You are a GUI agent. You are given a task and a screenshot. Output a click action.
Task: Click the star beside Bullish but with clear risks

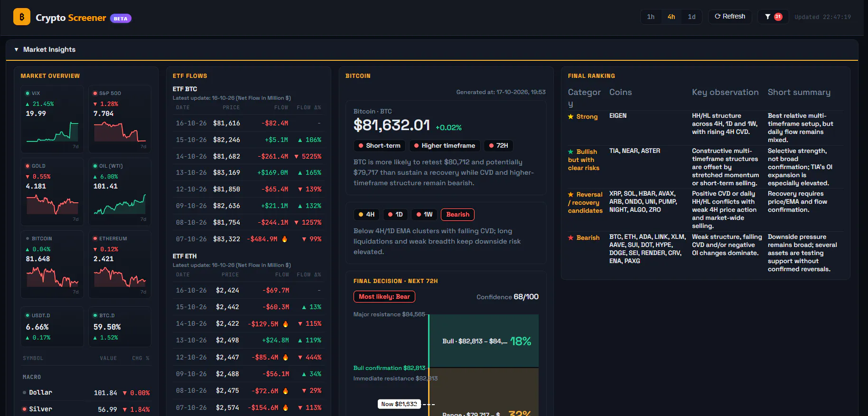tap(571, 152)
